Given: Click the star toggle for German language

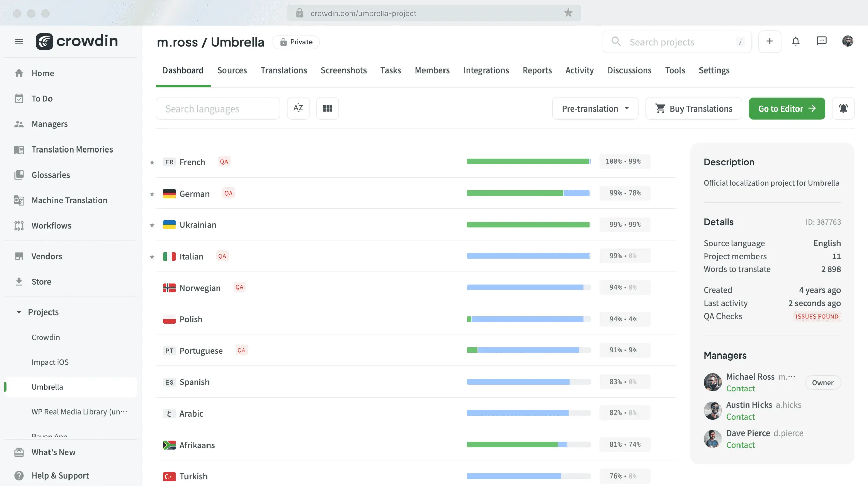Looking at the screenshot, I should coord(152,193).
